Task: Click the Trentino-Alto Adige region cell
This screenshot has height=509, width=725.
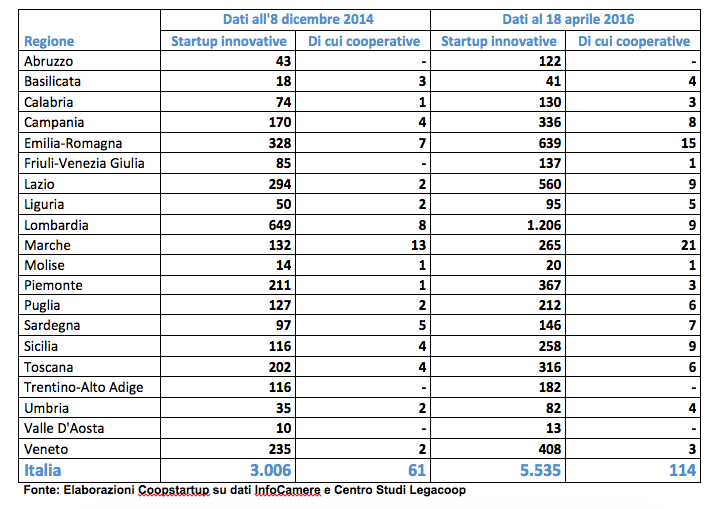Action: [83, 387]
